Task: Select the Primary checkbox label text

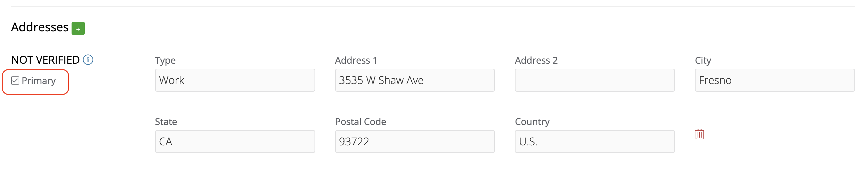Action: pyautogui.click(x=39, y=81)
